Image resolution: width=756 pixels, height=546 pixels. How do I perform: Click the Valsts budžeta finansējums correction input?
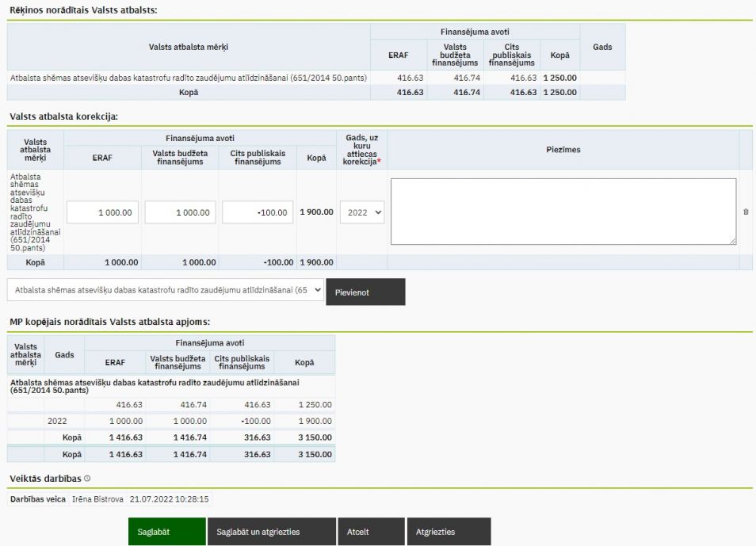tap(180, 212)
